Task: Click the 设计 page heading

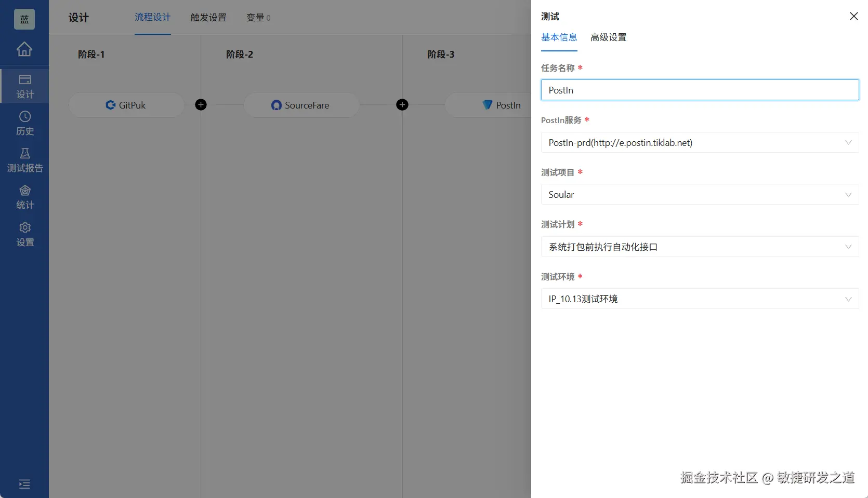Action: 78,18
